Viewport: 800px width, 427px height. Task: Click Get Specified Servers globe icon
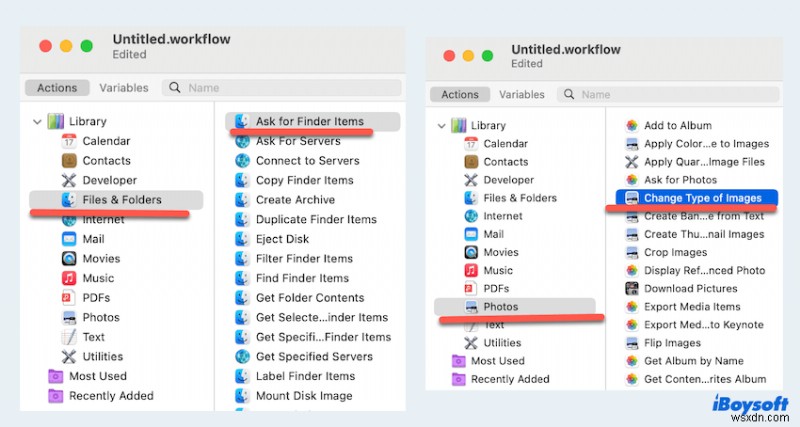pos(242,356)
